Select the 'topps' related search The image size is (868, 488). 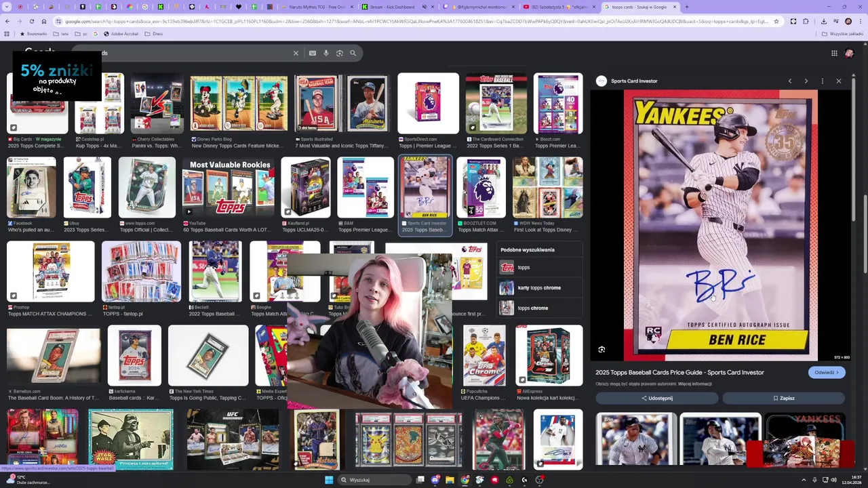(539, 267)
